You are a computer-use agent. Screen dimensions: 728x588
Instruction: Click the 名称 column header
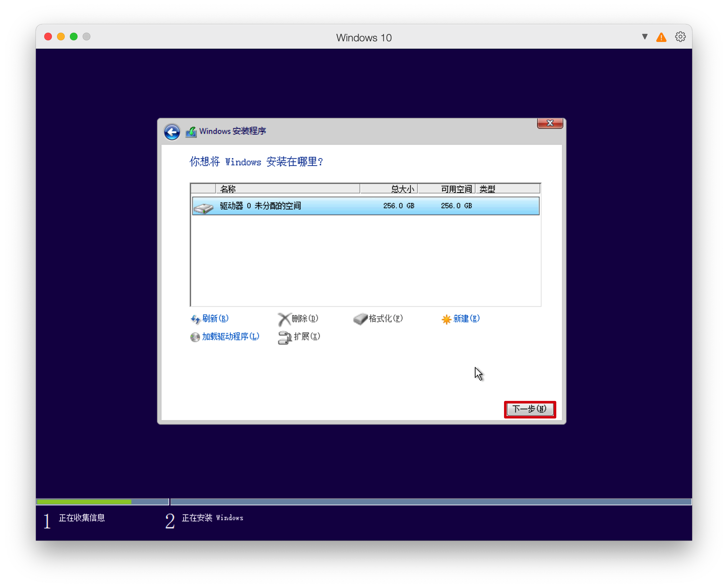[x=288, y=189]
